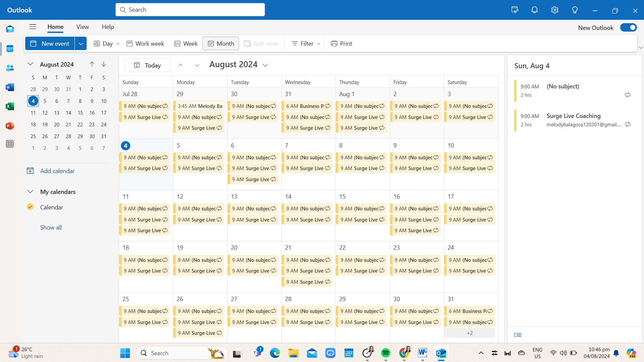Open the August 2024 month picker dropdown
644x362 pixels.
click(x=265, y=65)
